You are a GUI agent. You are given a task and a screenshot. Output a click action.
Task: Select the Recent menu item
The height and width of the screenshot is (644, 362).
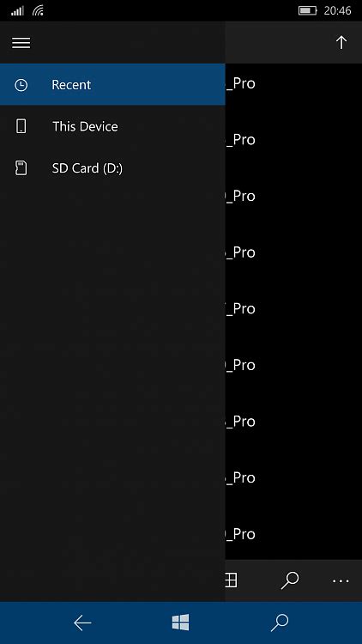tap(112, 84)
